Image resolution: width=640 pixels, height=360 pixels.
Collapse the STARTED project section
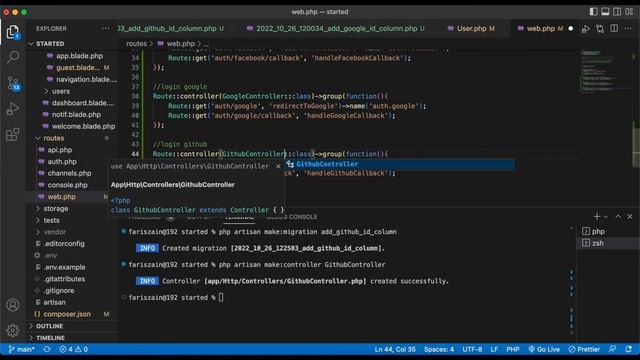coord(50,44)
